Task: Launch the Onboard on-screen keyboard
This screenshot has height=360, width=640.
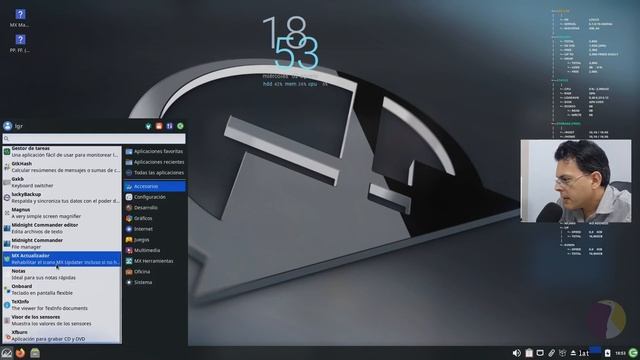Action: (x=62, y=290)
